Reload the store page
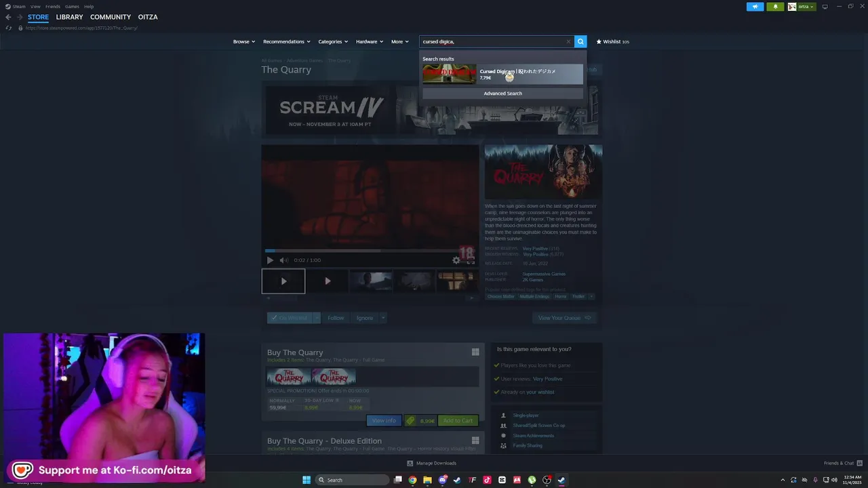Viewport: 868px width, 488px height. pos(8,28)
